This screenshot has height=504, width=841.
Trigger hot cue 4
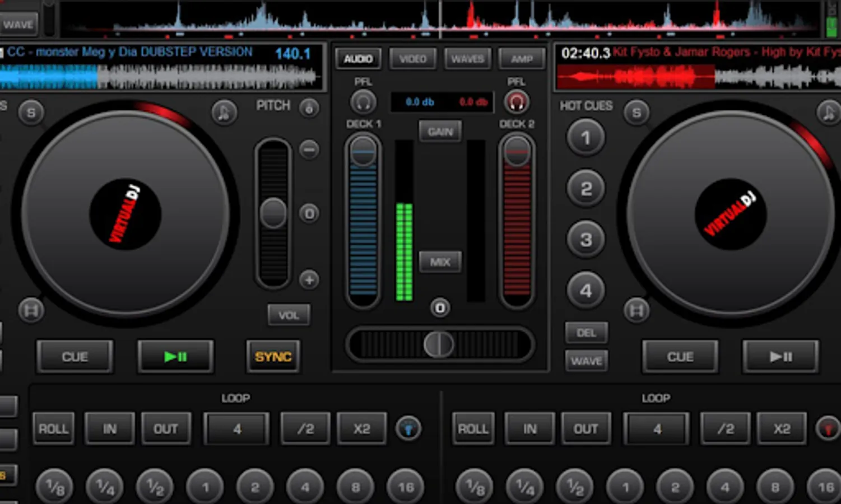(586, 291)
